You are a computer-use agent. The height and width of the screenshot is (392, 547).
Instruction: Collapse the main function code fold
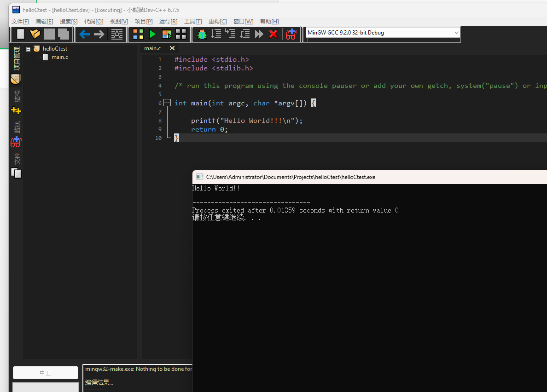coord(167,103)
